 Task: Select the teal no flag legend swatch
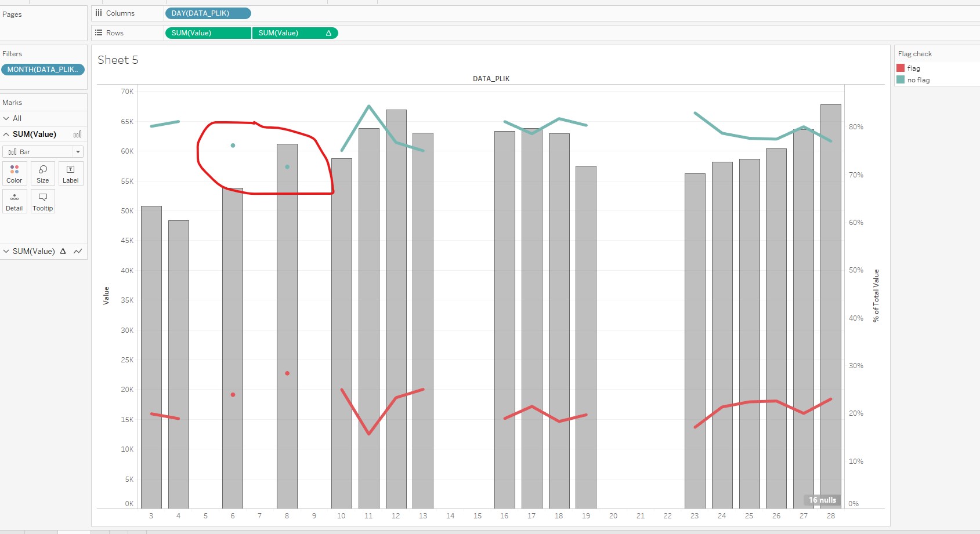901,80
